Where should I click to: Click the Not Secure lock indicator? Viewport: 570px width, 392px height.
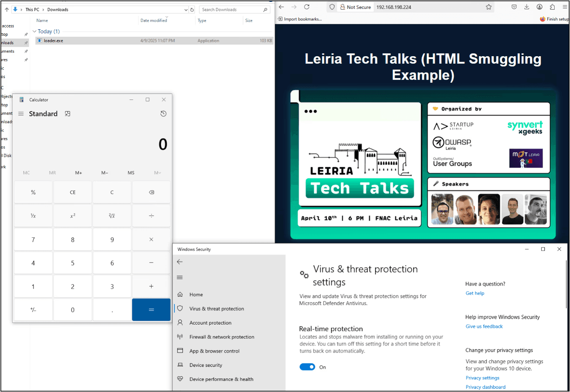pyautogui.click(x=356, y=7)
